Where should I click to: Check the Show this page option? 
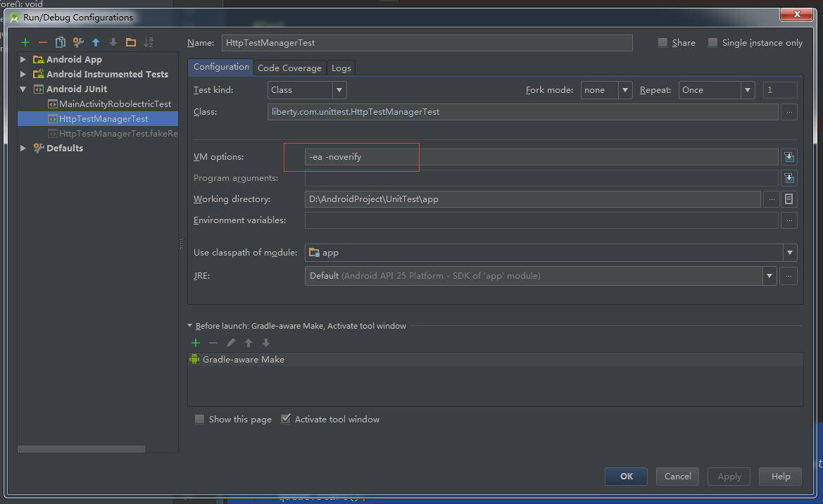(x=199, y=419)
